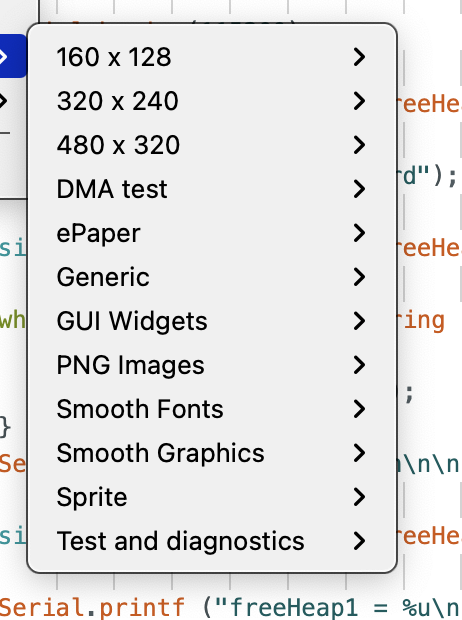
Task: Choose the Sprite menu item
Action: click(x=212, y=497)
